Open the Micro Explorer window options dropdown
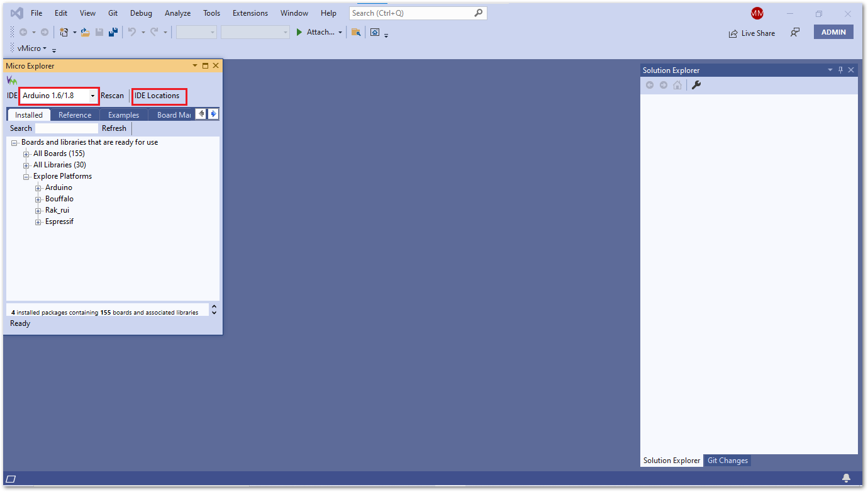 pos(195,65)
